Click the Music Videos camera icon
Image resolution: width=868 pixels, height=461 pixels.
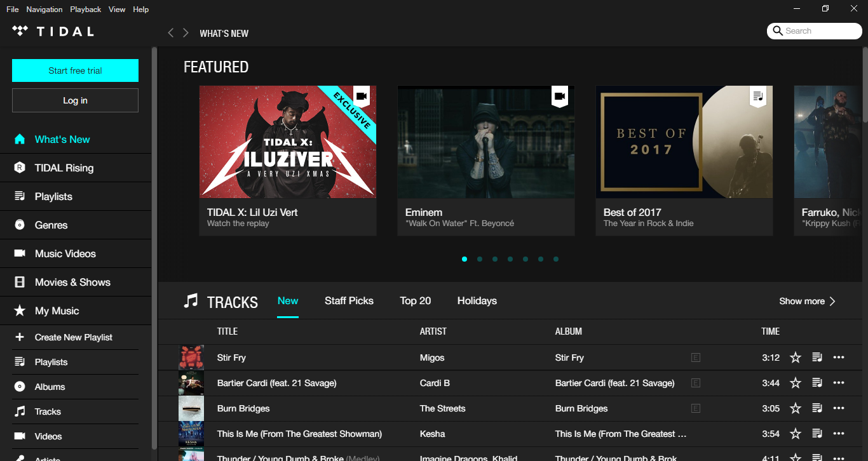20,253
